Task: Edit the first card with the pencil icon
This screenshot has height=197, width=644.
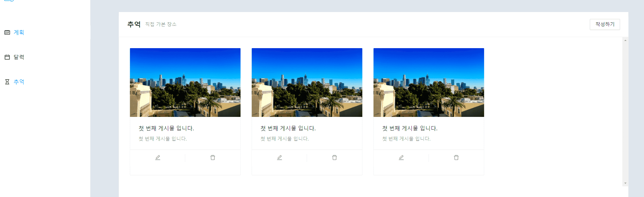Action: coord(158,157)
